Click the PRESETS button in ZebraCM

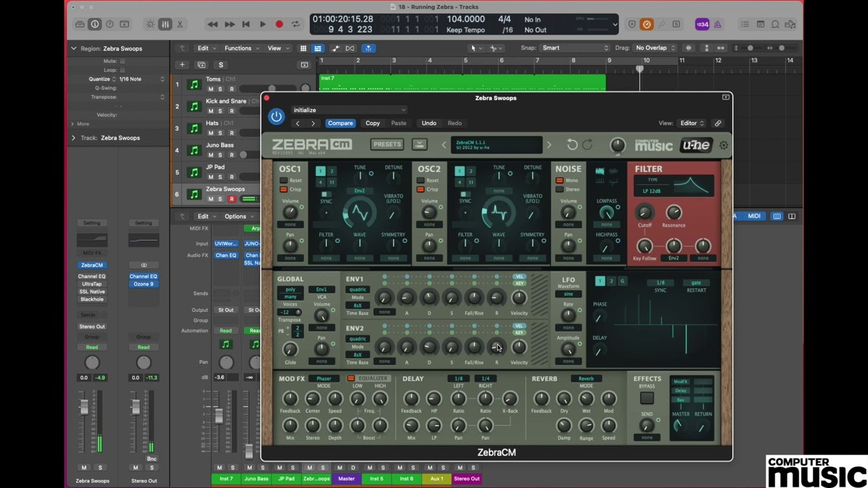[x=387, y=144]
